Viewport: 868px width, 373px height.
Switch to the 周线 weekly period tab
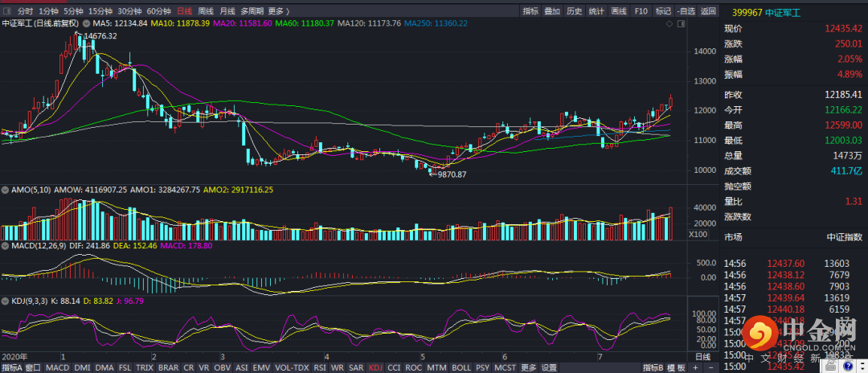(206, 11)
